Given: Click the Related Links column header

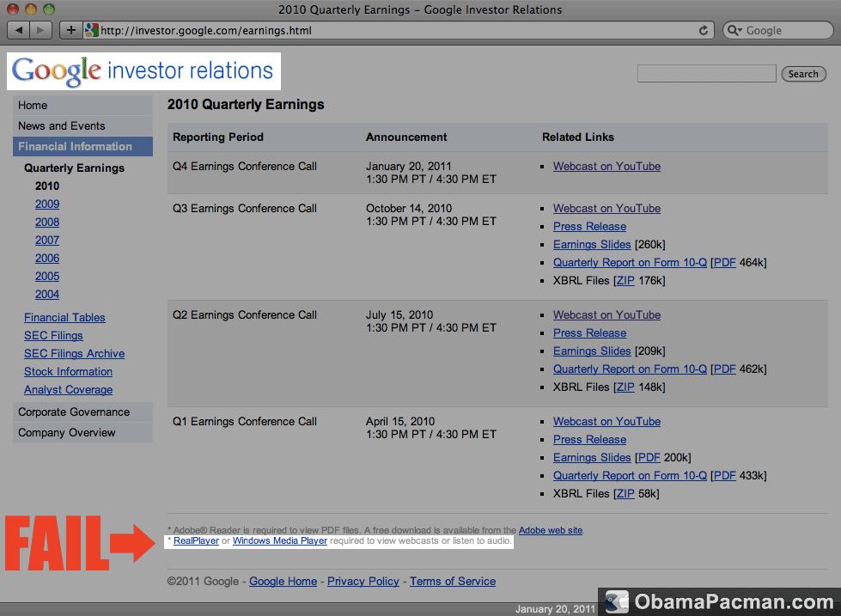Looking at the screenshot, I should pos(577,137).
